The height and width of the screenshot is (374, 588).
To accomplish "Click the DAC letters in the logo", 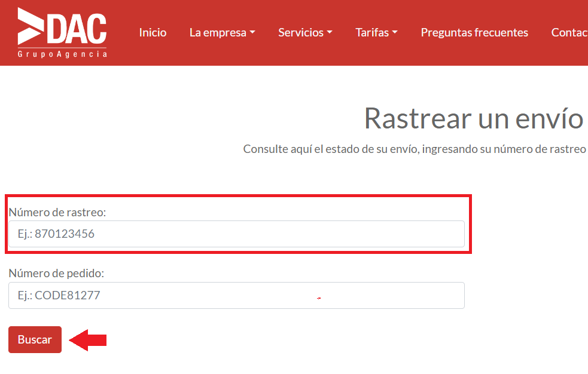I will (77, 28).
